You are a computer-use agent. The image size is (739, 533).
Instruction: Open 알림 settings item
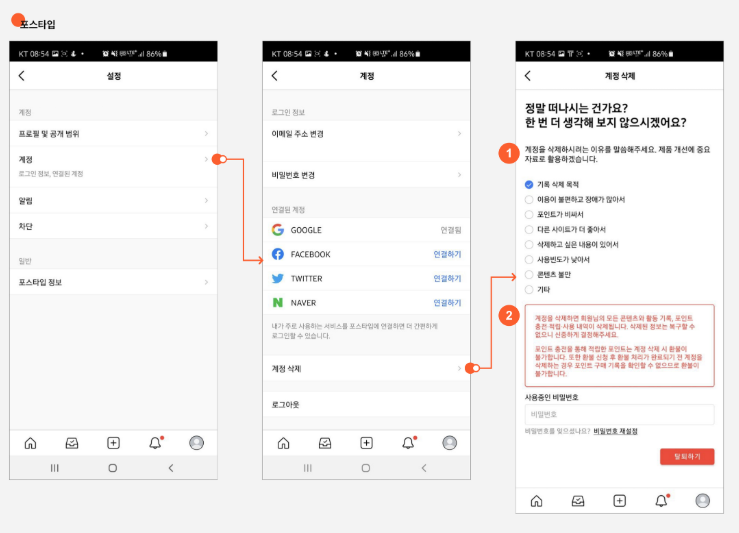tap(113, 201)
